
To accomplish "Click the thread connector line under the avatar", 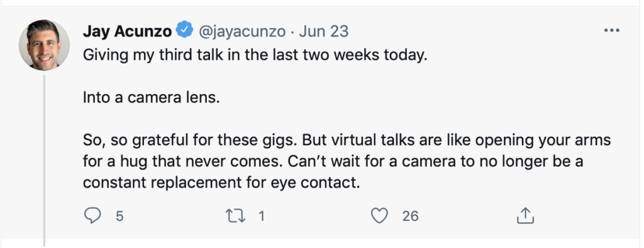I will [x=44, y=160].
